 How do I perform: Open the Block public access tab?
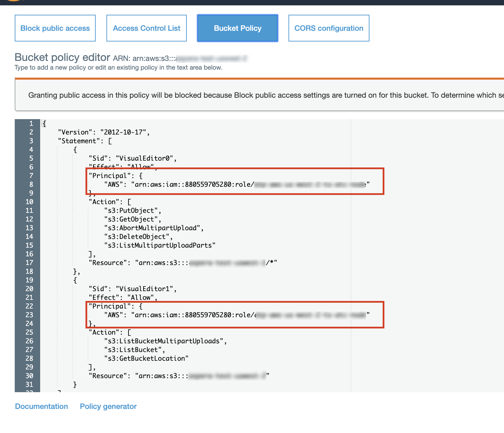(x=55, y=28)
